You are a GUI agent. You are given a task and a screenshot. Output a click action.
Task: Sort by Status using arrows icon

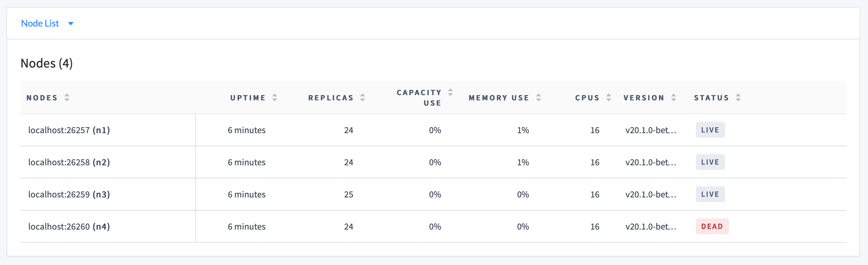pyautogui.click(x=738, y=97)
